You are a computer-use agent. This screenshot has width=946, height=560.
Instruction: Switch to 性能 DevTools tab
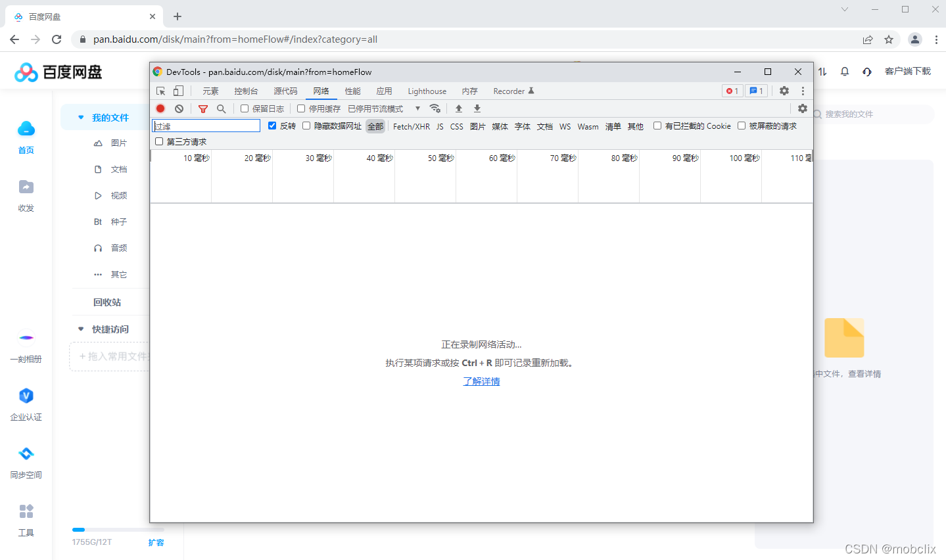coord(353,91)
